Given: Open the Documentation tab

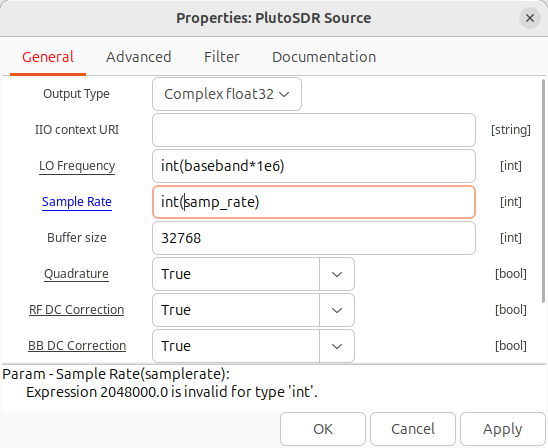Looking at the screenshot, I should [x=324, y=57].
